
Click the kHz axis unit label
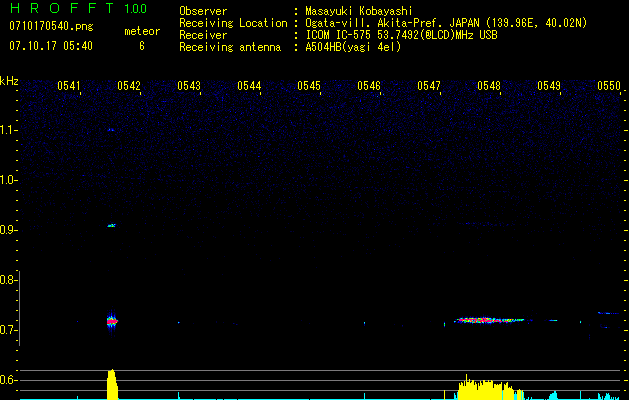9,81
